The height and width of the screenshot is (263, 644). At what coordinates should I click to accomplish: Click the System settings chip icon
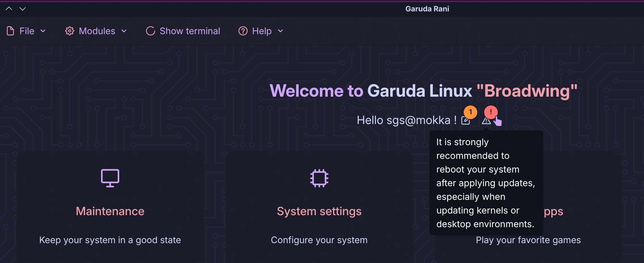[x=319, y=178]
